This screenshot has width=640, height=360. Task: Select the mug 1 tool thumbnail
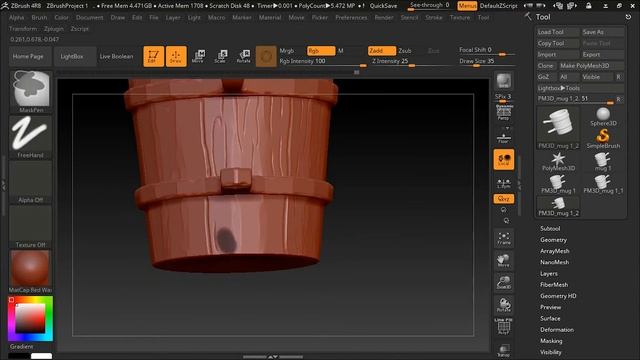(x=603, y=161)
